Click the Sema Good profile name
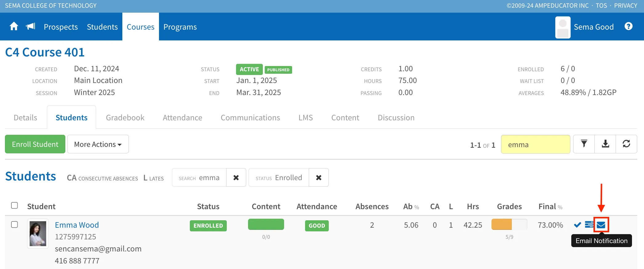 (x=594, y=27)
